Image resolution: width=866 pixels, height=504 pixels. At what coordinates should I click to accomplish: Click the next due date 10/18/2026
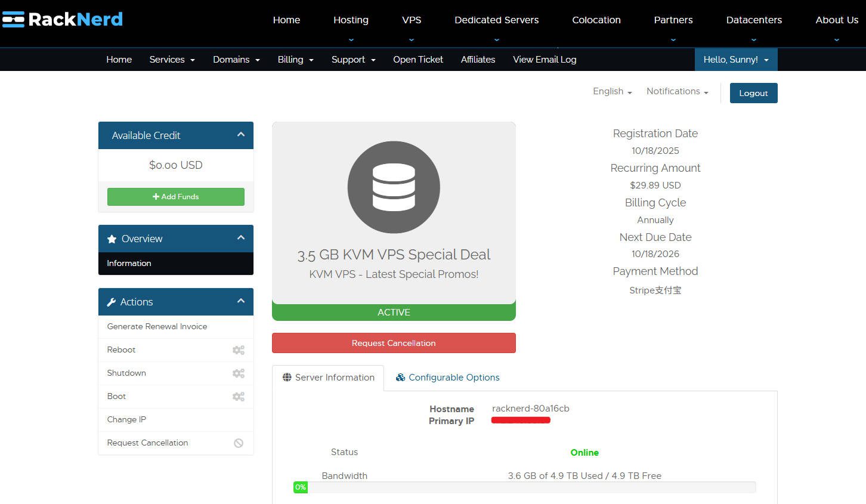(x=655, y=254)
